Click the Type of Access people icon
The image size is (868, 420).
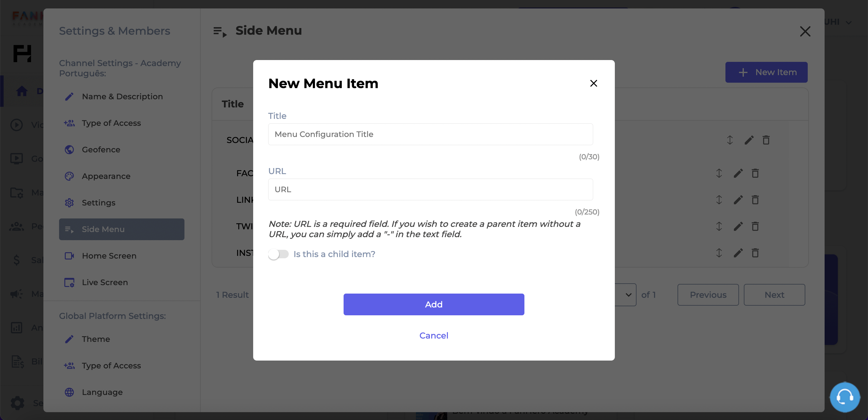(x=69, y=122)
